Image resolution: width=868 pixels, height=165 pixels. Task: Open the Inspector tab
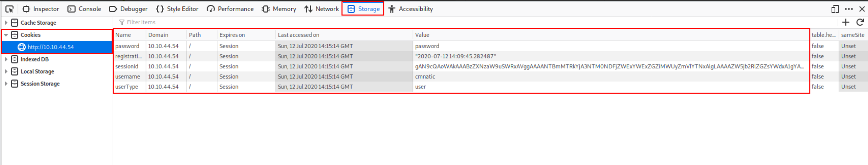click(x=41, y=9)
